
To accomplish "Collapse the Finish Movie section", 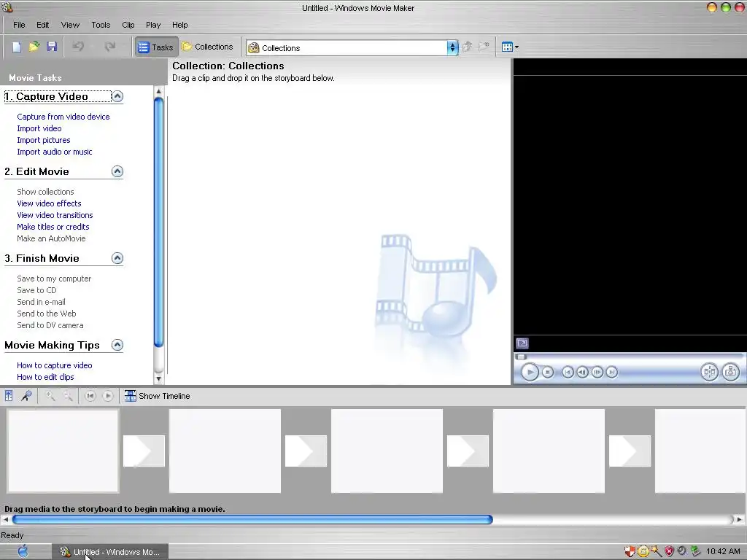I will click(x=117, y=258).
